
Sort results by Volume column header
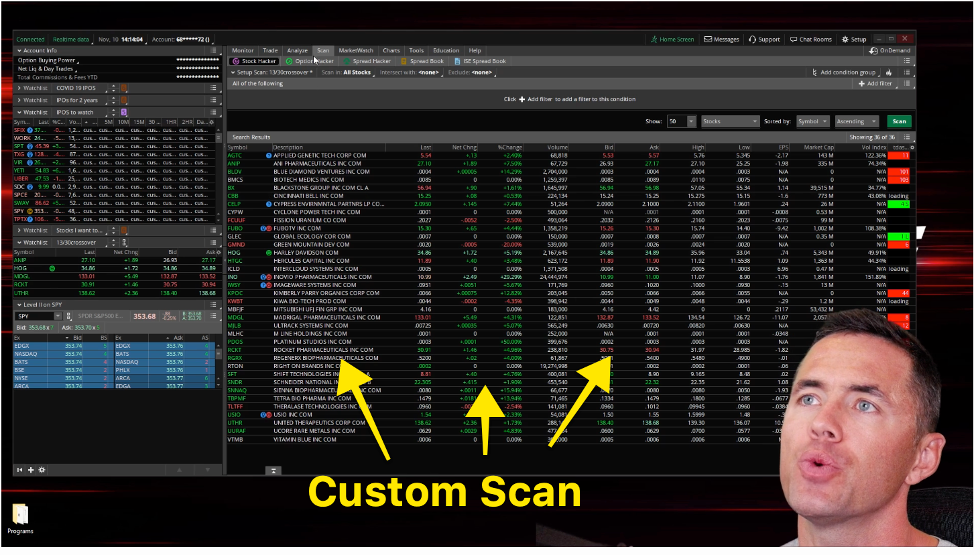pos(557,147)
